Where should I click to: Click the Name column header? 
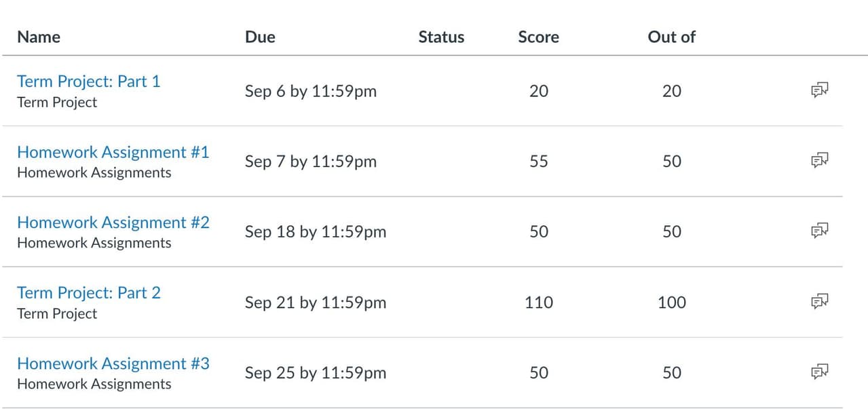pyautogui.click(x=39, y=37)
